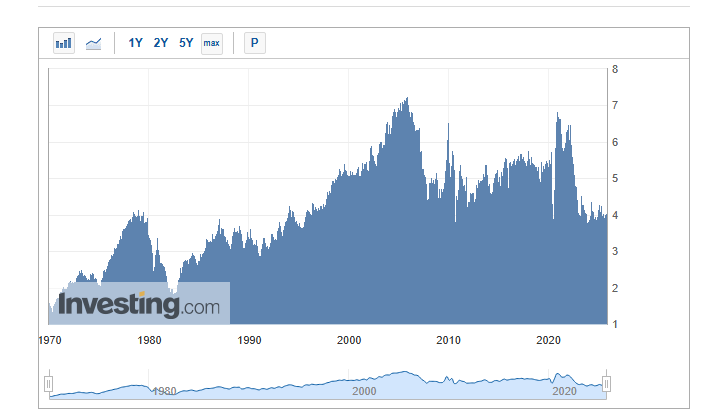Click the 2010 x-axis label
Viewport: 701px width, 417px height.
click(x=448, y=341)
